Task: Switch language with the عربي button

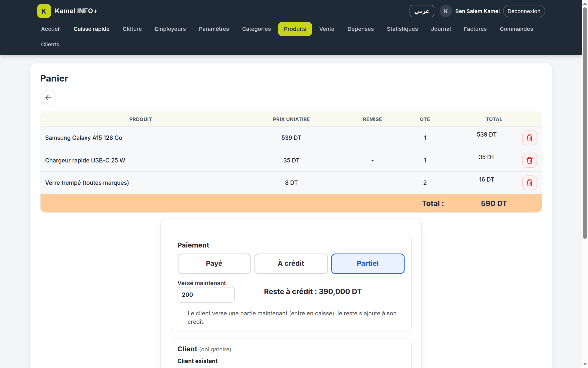Action: click(422, 11)
